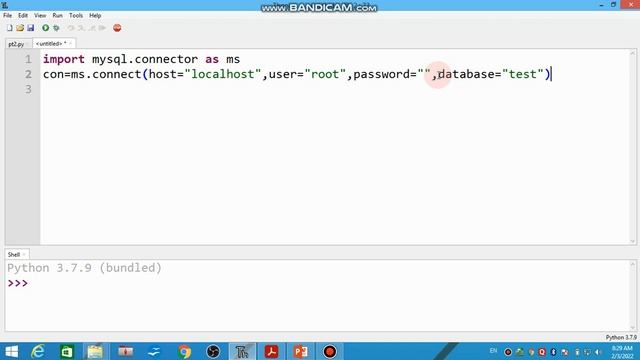
Task: Click the EN language indicator
Action: pyautogui.click(x=493, y=351)
